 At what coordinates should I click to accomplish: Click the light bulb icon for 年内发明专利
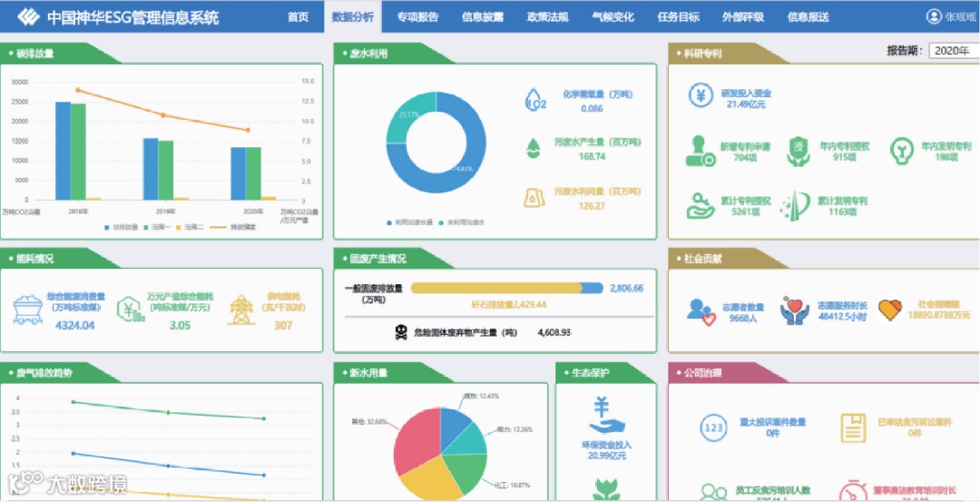[x=900, y=151]
